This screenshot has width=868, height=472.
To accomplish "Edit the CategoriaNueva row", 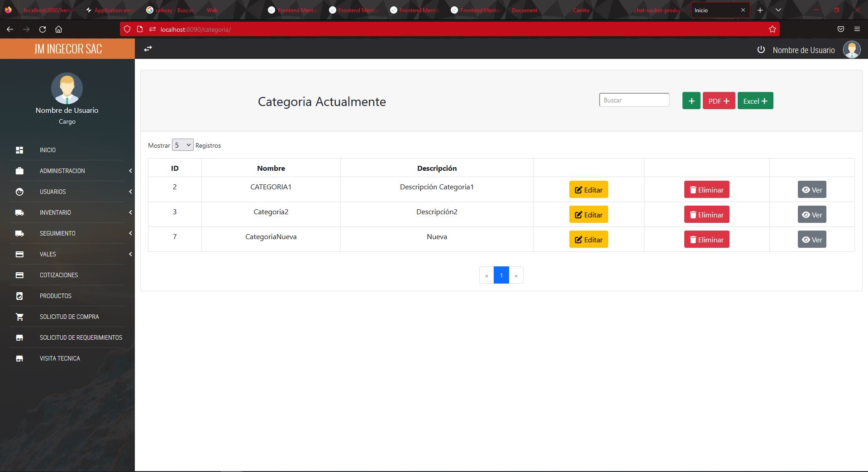I will tap(588, 240).
